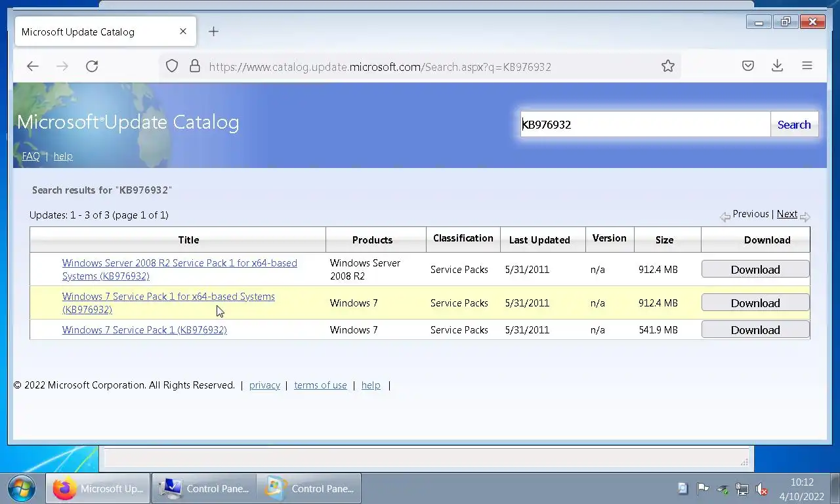Image resolution: width=840 pixels, height=504 pixels.
Task: Reload the page with the refresh icon
Action: coord(92,66)
